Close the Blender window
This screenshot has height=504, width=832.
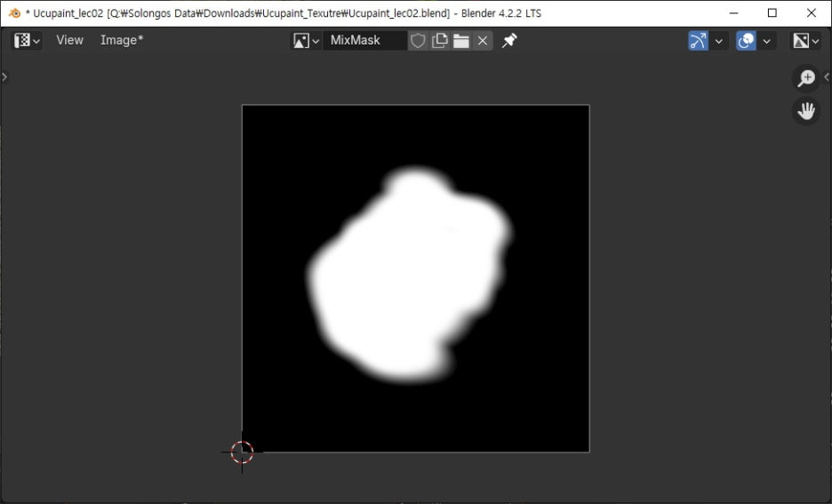812,12
